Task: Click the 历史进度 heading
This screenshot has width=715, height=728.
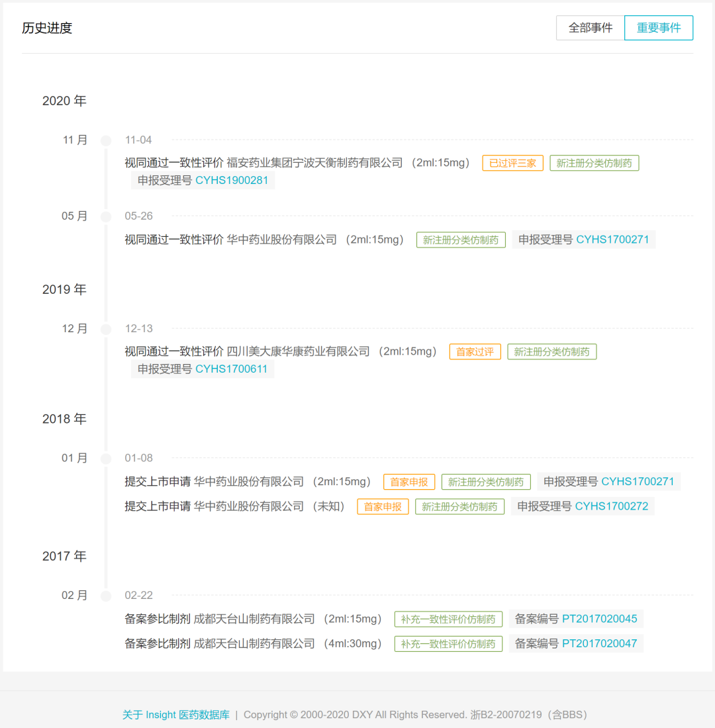Action: pyautogui.click(x=47, y=28)
